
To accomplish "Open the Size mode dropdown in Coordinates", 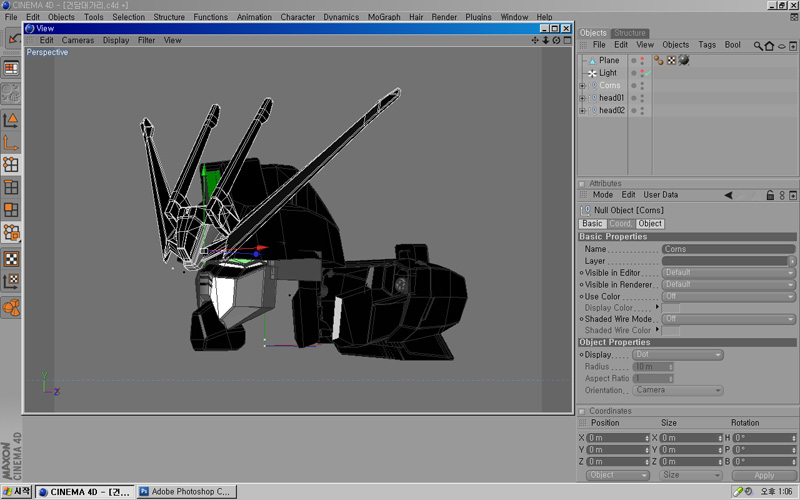I will tap(691, 476).
